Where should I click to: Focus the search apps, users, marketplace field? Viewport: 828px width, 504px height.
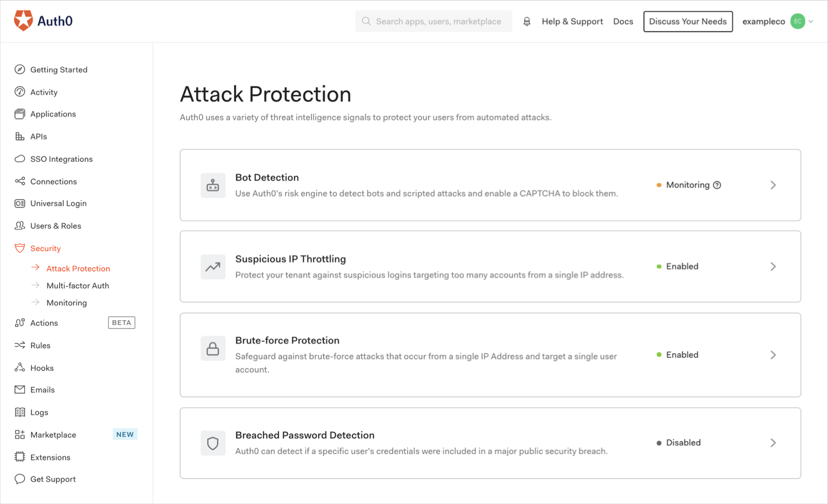coord(434,21)
